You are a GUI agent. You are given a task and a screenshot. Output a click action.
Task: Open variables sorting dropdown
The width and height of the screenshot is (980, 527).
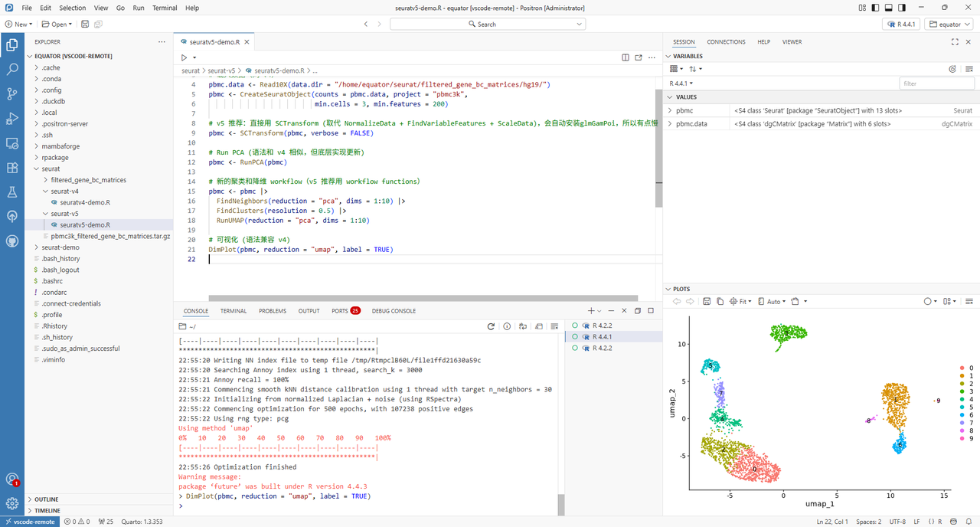[694, 69]
